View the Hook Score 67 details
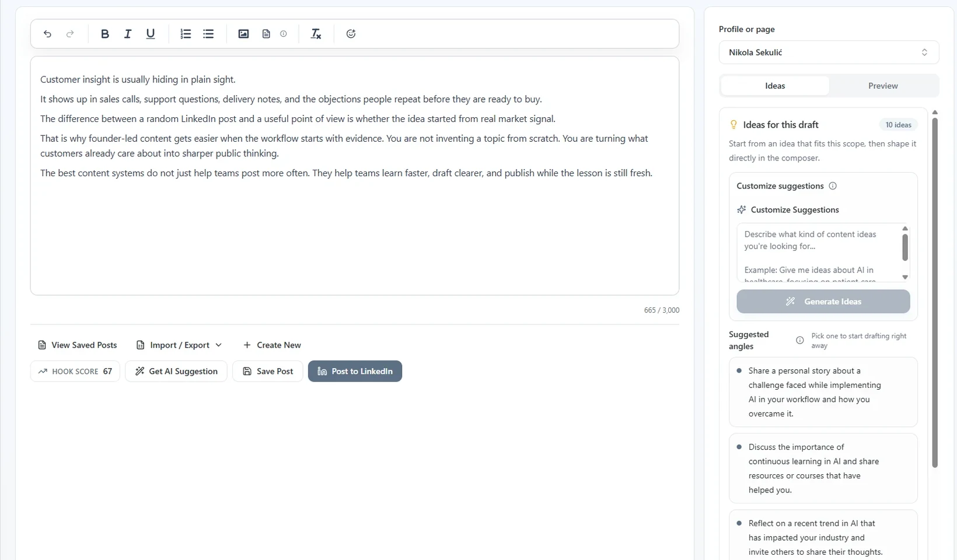957x560 pixels. [x=75, y=371]
